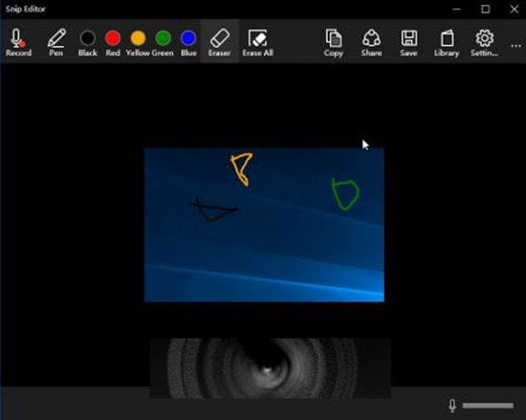Click Erase All to clear drawings
This screenshot has width=526, height=420.
click(257, 42)
